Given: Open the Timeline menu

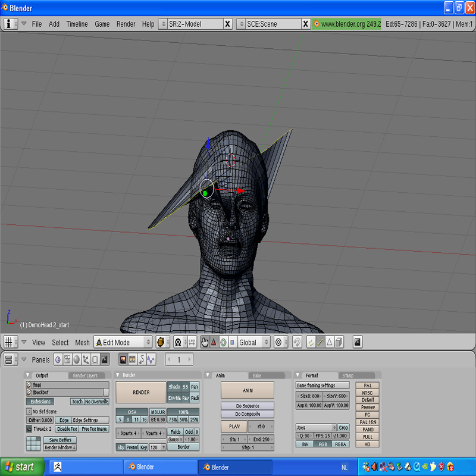Looking at the screenshot, I should pos(77,24).
